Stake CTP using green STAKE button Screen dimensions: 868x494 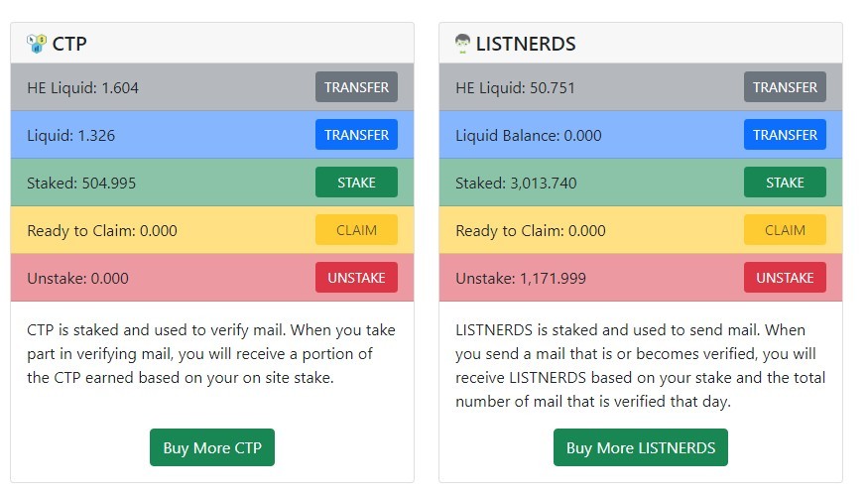click(x=356, y=183)
